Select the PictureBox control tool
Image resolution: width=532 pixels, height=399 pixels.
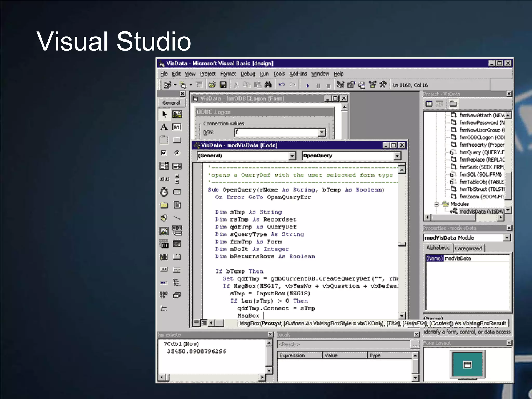pos(177,114)
